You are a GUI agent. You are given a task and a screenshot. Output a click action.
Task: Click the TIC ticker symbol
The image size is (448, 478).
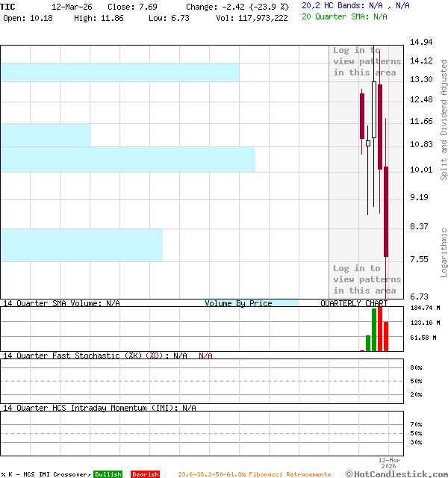[x=7, y=6]
